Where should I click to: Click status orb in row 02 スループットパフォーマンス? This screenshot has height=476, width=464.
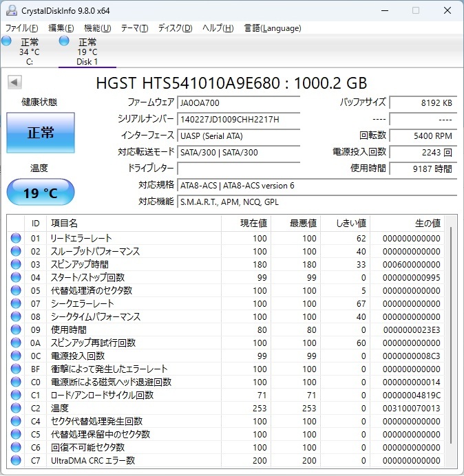coord(16,251)
